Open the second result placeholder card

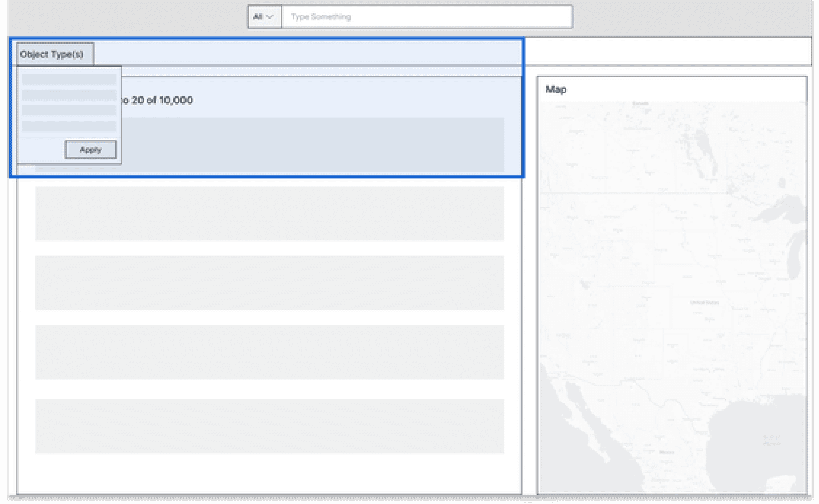pyautogui.click(x=269, y=214)
